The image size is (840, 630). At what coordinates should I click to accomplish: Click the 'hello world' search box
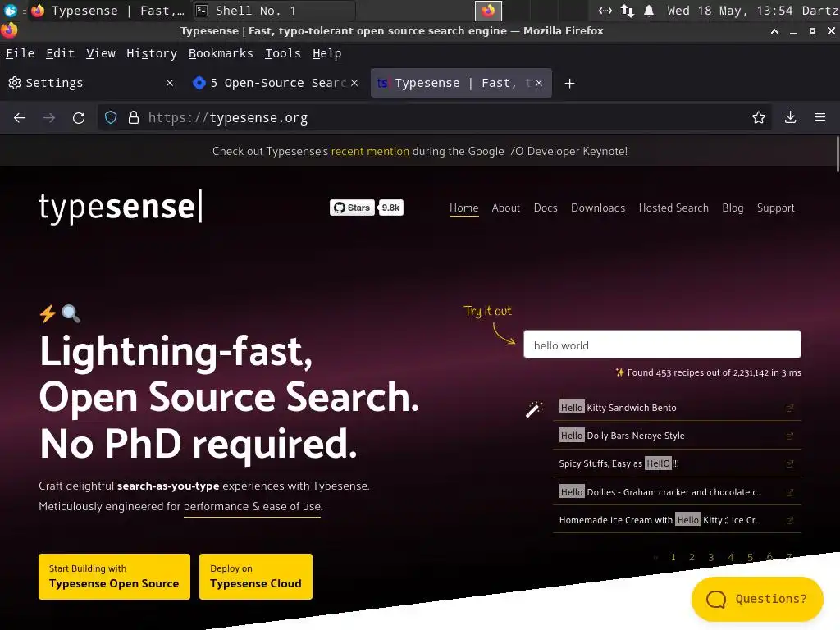tap(662, 345)
